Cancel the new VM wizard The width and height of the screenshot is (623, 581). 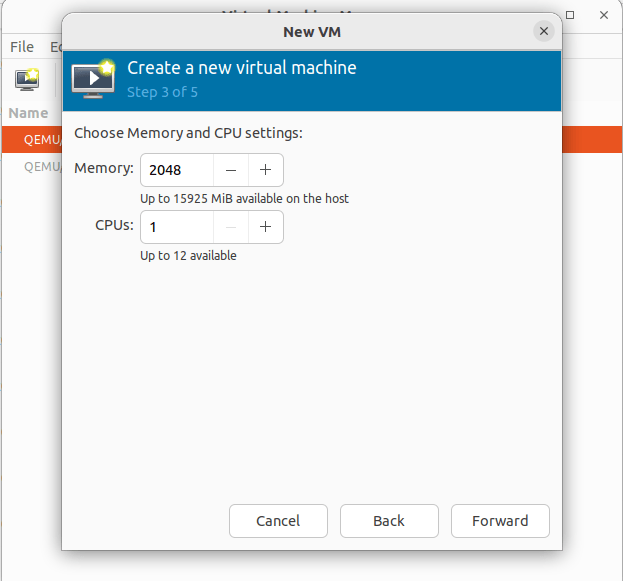pyautogui.click(x=278, y=520)
